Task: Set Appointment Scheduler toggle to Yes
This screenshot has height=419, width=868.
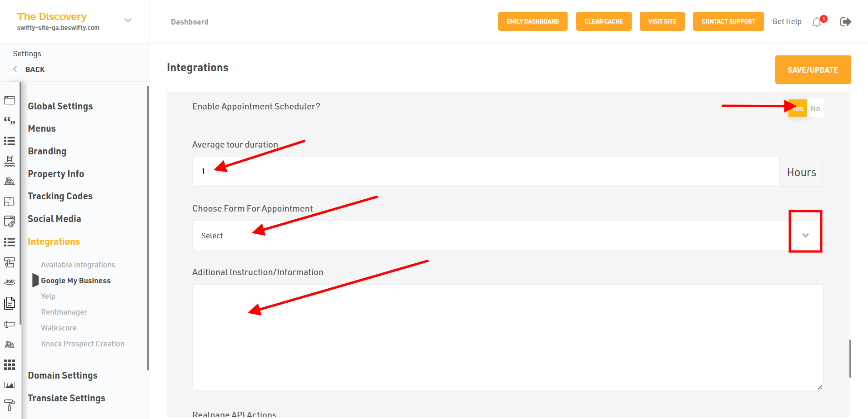Action: point(798,108)
